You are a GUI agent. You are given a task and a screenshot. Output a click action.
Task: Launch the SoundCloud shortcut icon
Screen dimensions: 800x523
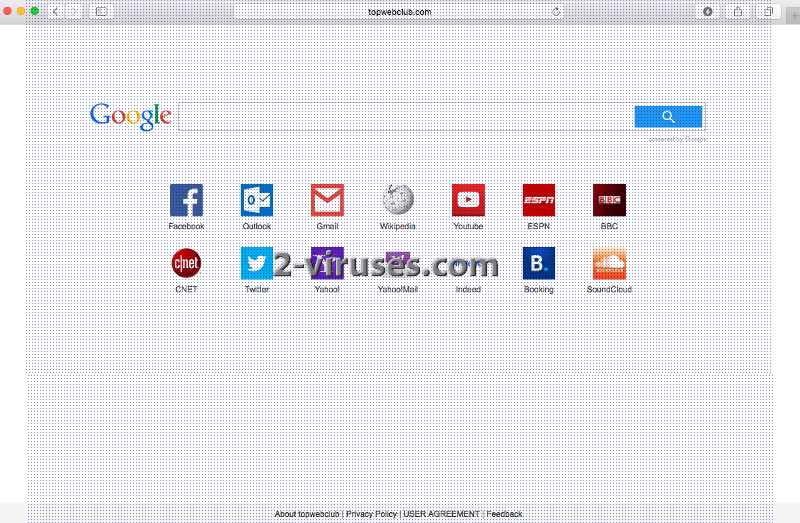(x=609, y=263)
